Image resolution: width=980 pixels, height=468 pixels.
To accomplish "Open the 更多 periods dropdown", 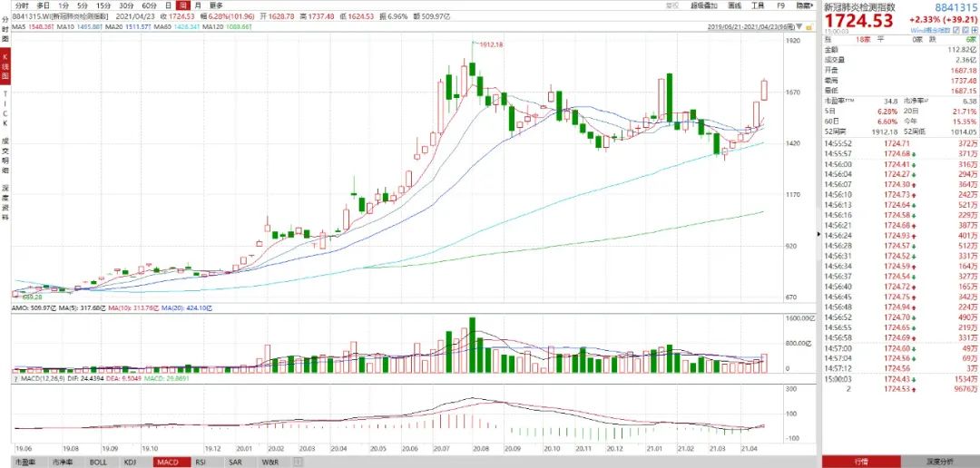I will [x=216, y=5].
